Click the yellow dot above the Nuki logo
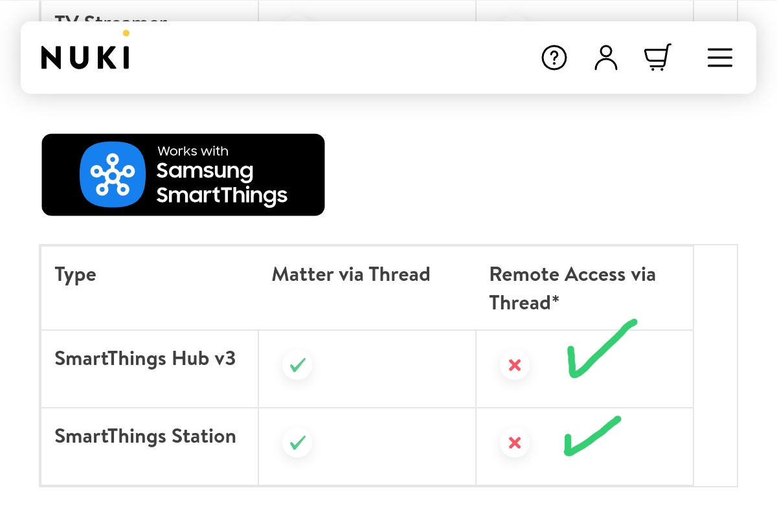 [x=126, y=33]
